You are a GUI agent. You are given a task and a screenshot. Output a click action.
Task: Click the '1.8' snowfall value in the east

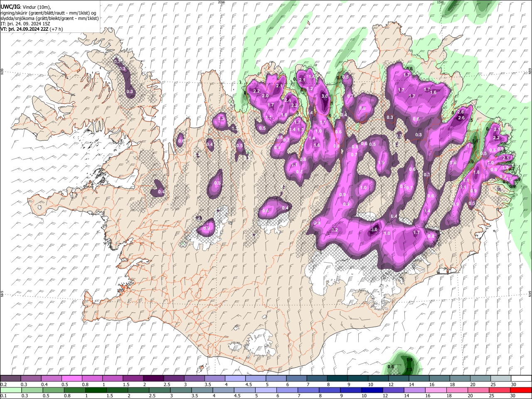(476, 172)
